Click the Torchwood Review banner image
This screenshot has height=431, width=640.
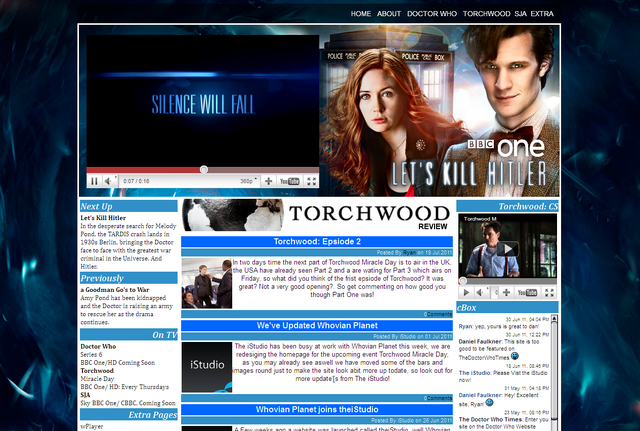coord(317,215)
